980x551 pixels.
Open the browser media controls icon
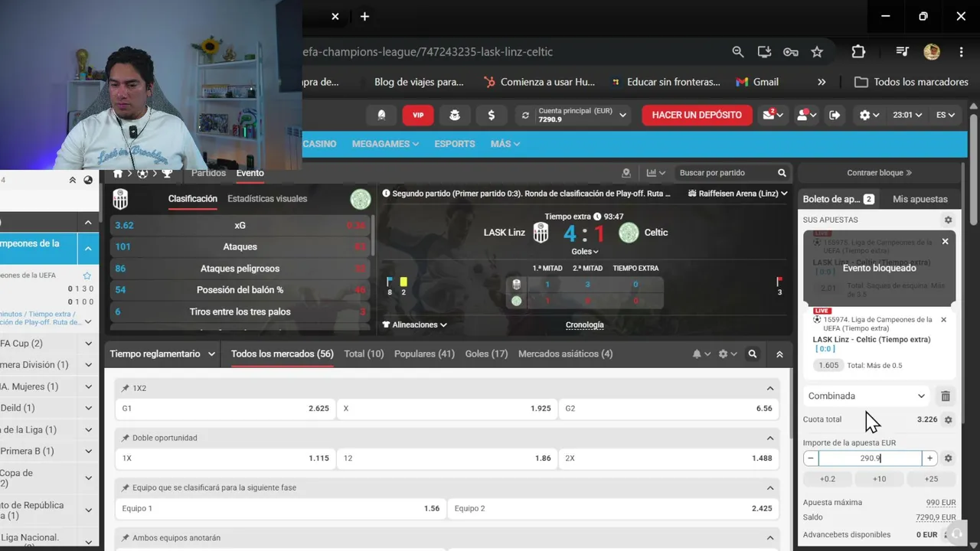pyautogui.click(x=903, y=52)
